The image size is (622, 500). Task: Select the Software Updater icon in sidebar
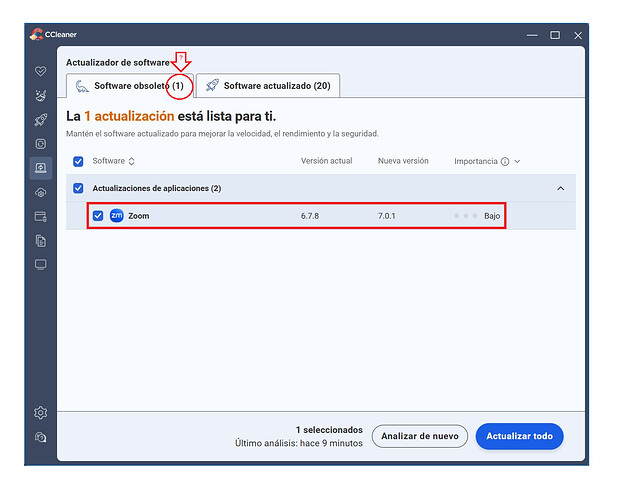[x=40, y=168]
